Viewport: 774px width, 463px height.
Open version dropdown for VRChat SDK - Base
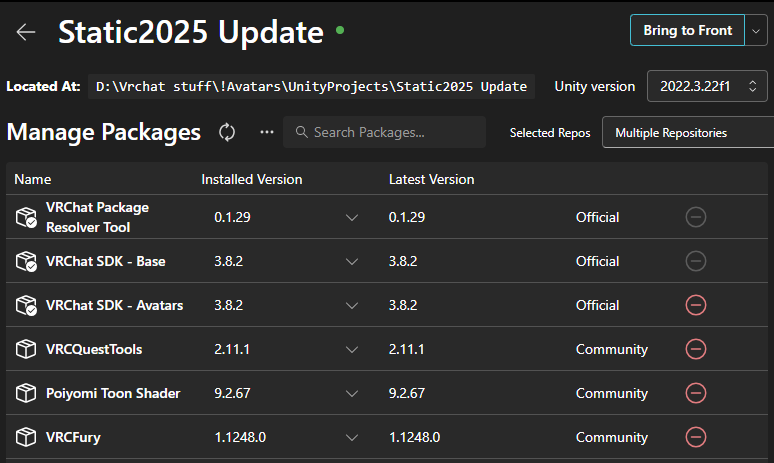351,261
